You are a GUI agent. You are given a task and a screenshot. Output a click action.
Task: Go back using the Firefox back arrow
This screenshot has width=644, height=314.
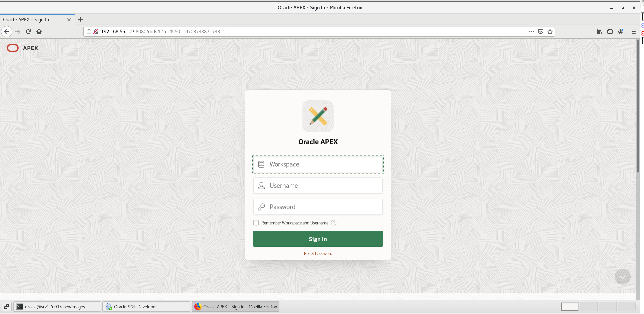coord(7,32)
